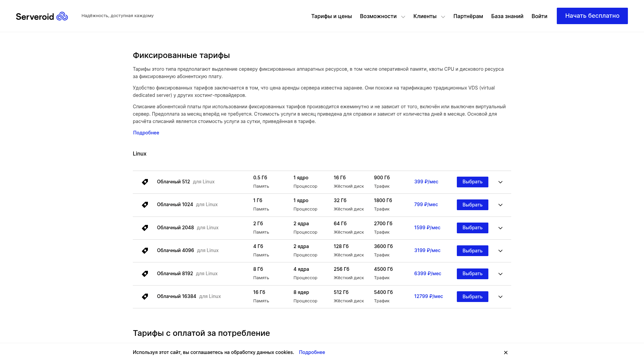Image resolution: width=644 pixels, height=362 pixels.
Task: Open the База знаний menu item
Action: pyautogui.click(x=507, y=16)
